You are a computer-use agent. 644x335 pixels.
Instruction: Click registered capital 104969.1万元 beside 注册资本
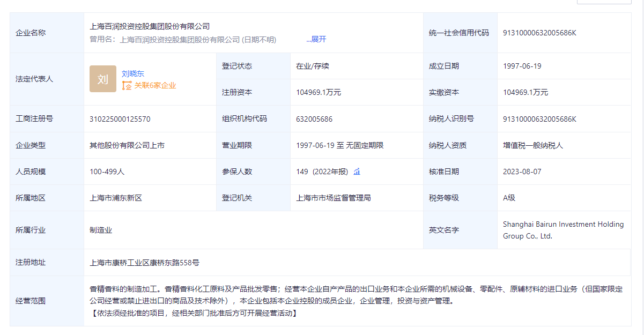pyautogui.click(x=319, y=92)
